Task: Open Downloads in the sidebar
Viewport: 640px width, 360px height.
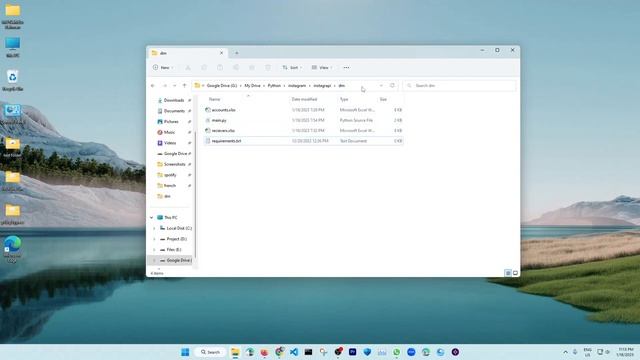Action: pos(173,100)
